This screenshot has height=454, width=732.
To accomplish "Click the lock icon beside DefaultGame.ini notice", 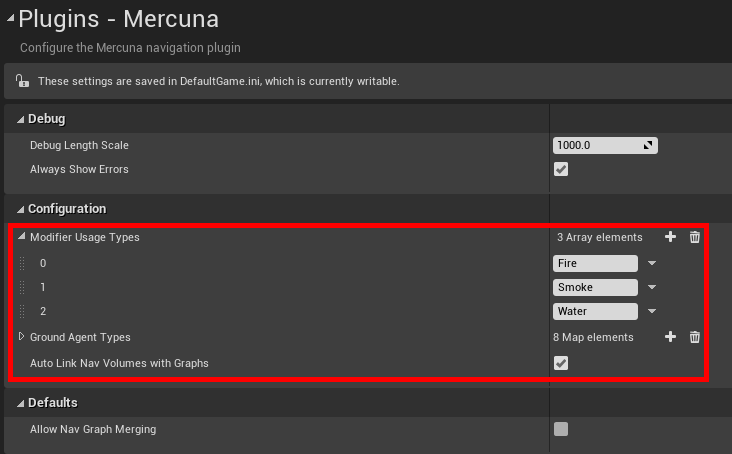I will (x=23, y=81).
